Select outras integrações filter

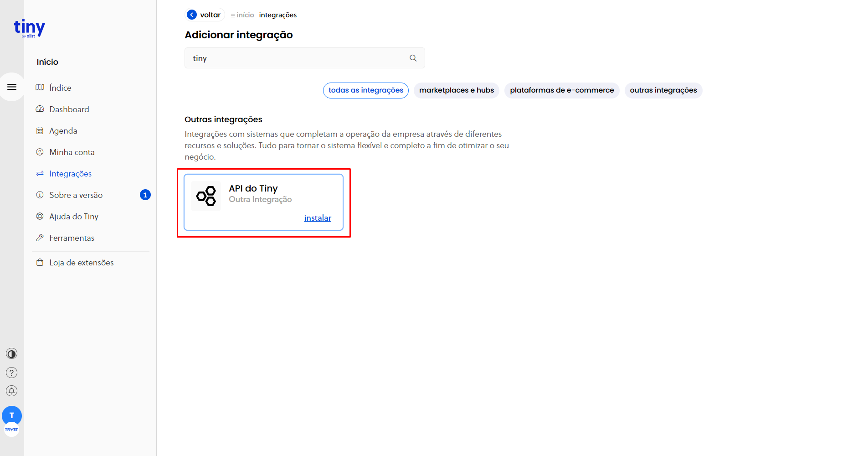663,90
